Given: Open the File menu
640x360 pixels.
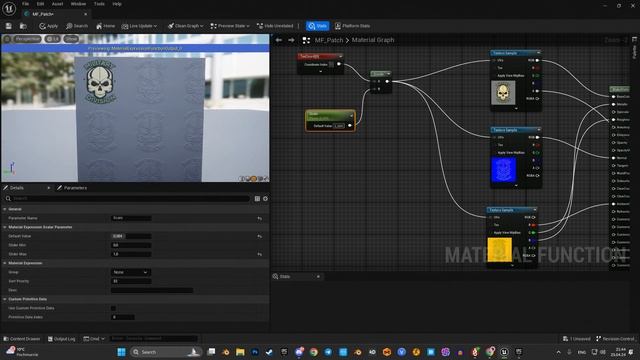Looking at the screenshot, I should [25, 4].
